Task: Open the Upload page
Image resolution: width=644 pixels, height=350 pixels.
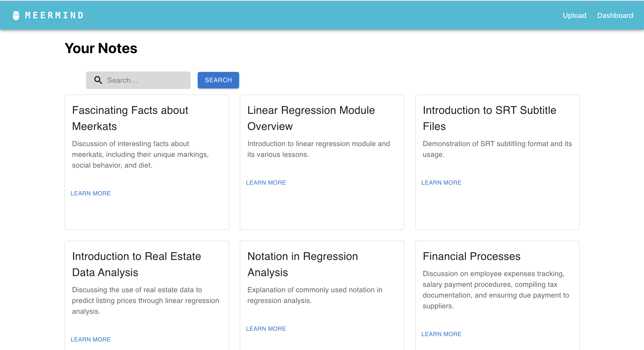Action: 574,15
